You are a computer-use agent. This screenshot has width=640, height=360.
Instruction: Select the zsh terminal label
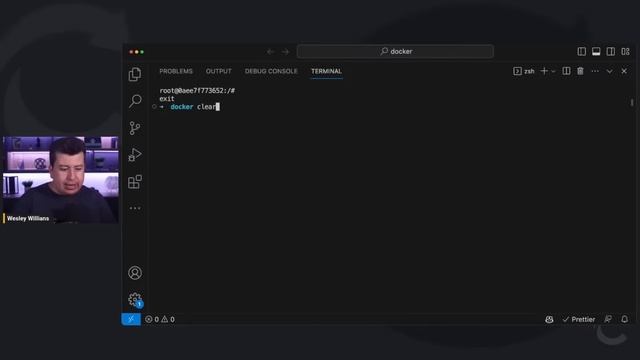pyautogui.click(x=524, y=71)
